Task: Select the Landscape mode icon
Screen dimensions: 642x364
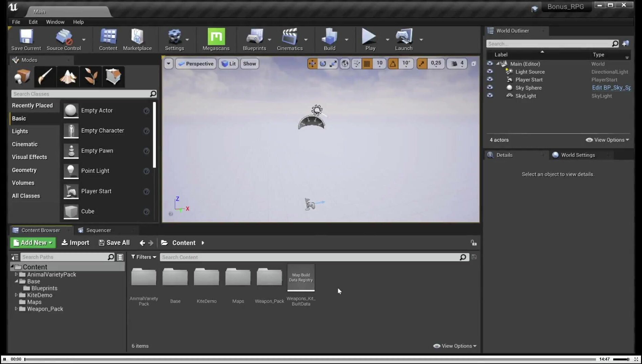Action: [x=68, y=77]
